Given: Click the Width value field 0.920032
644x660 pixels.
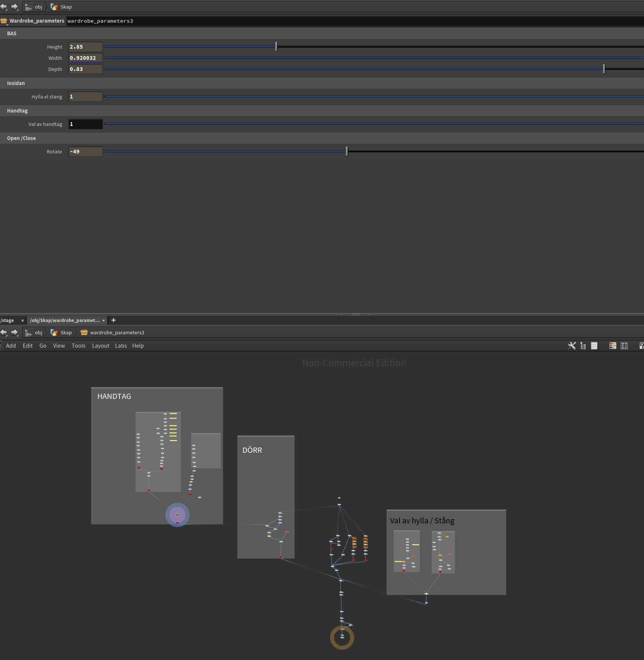Looking at the screenshot, I should tap(85, 58).
